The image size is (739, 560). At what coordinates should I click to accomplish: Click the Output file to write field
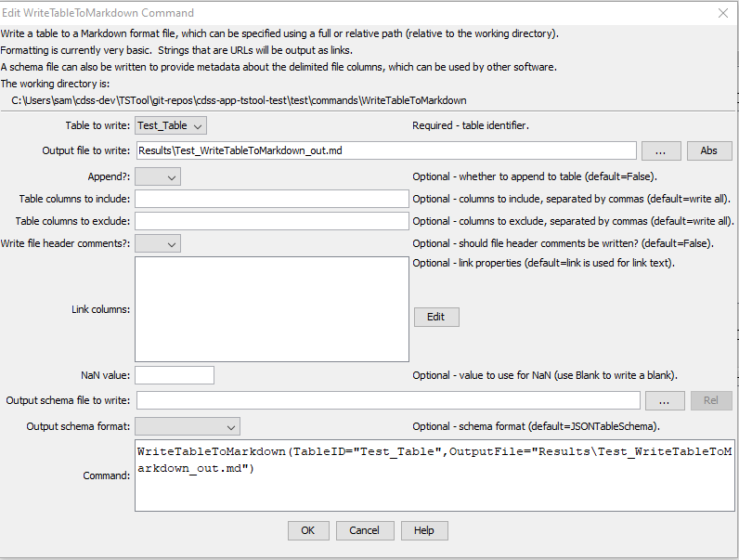386,150
